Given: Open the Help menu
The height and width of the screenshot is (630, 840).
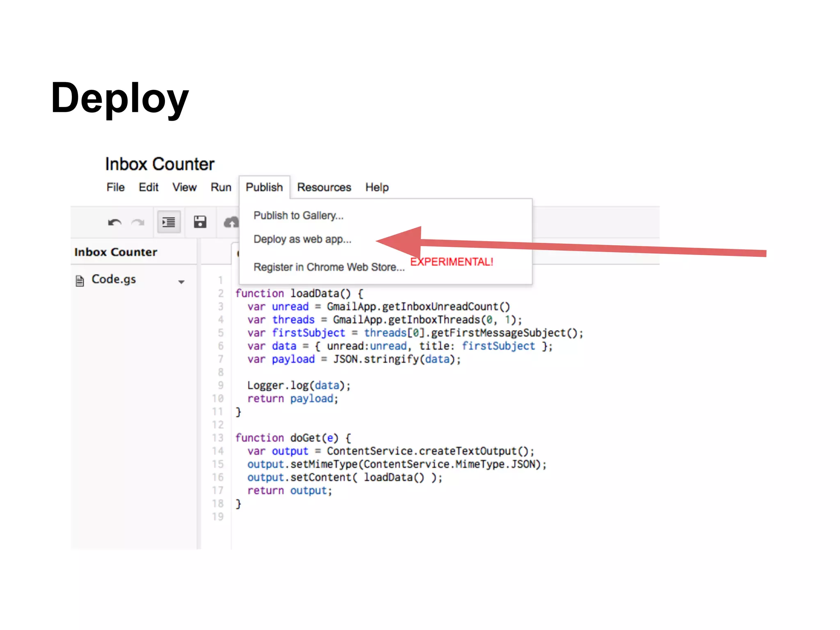Looking at the screenshot, I should 377,187.
